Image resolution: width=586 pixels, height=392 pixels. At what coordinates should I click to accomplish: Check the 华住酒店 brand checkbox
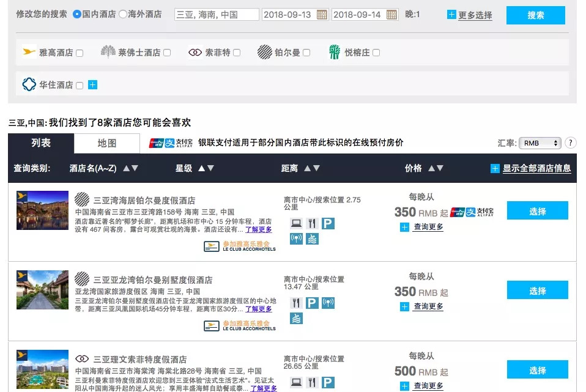click(80, 86)
